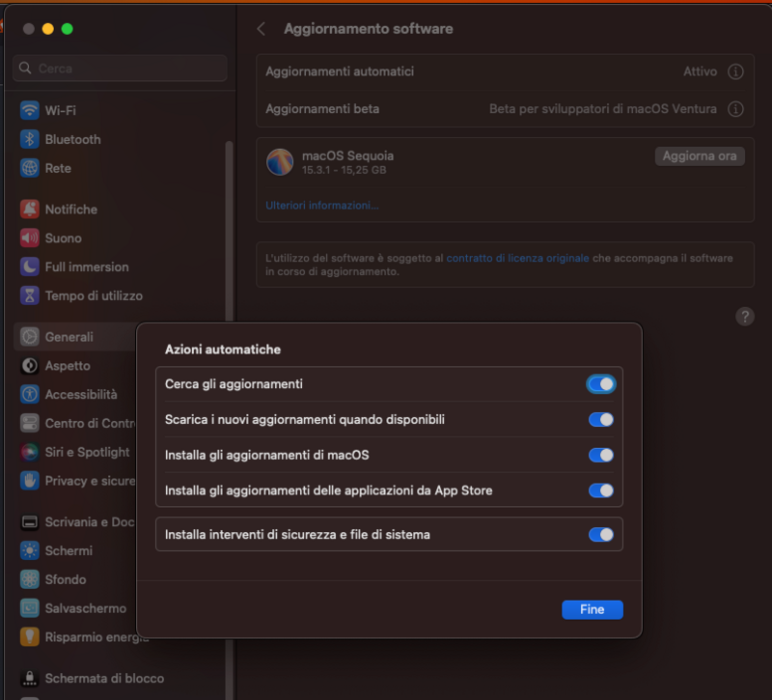Go back using the Aggiornamento software chevron

coord(260,29)
